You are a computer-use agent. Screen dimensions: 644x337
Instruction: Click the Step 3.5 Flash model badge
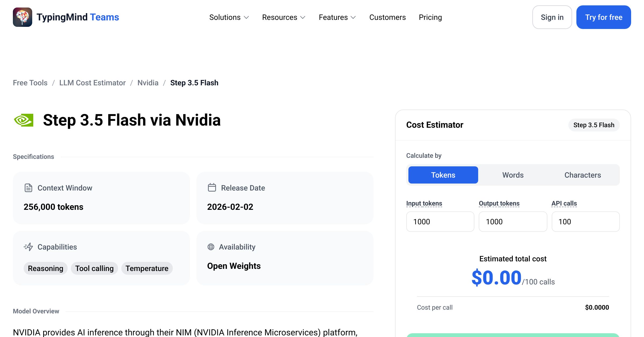pyautogui.click(x=594, y=125)
